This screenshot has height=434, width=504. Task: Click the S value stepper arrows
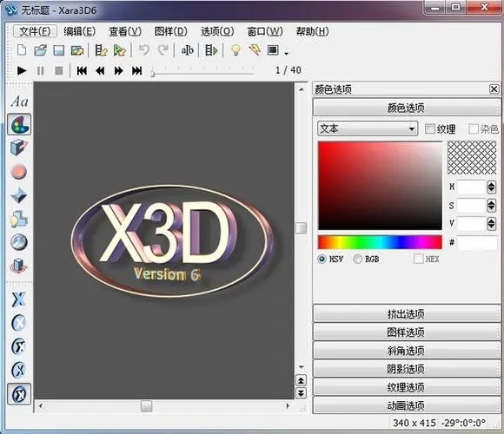(491, 206)
